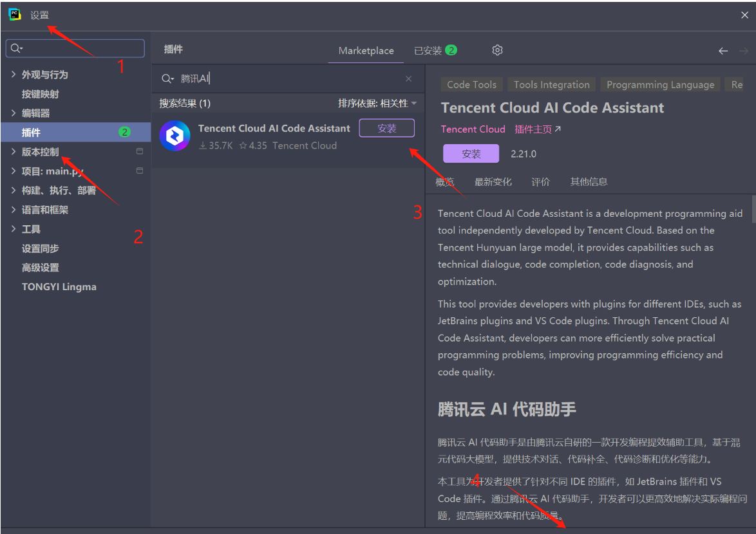
Task: Clear the plugin search with X icon
Action: [x=408, y=78]
